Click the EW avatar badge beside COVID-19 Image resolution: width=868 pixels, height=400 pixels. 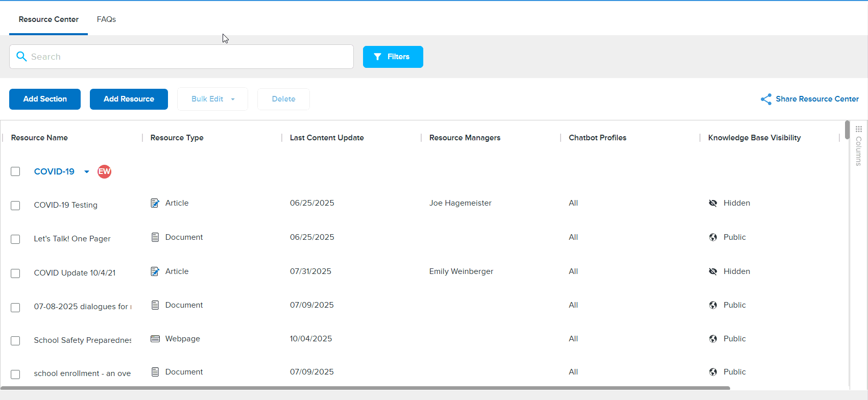click(x=104, y=171)
